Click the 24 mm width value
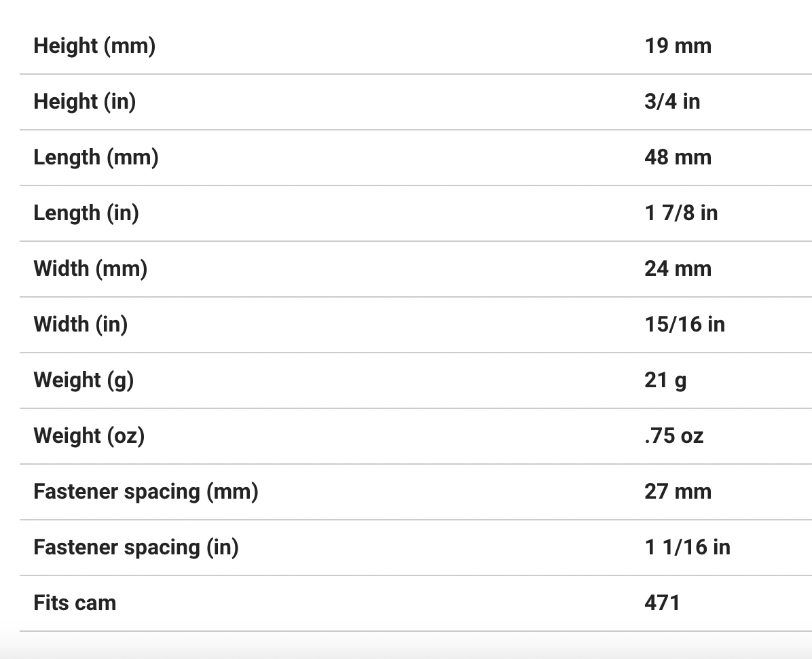 678,269
